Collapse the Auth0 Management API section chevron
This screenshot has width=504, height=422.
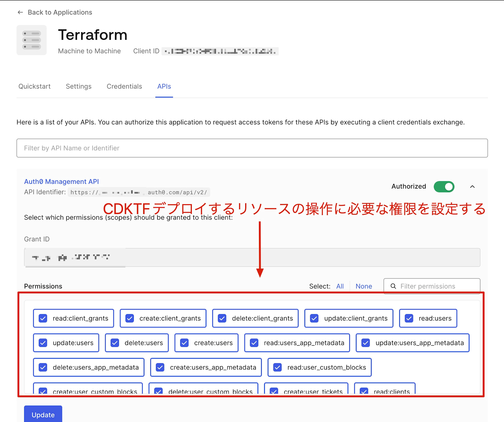pyautogui.click(x=472, y=187)
